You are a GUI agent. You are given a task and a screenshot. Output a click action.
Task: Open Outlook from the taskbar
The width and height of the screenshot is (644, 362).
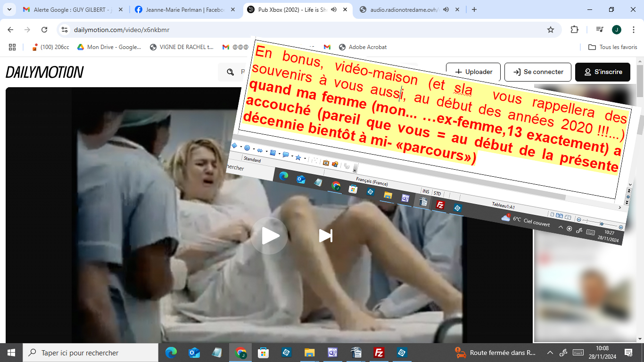(194, 353)
